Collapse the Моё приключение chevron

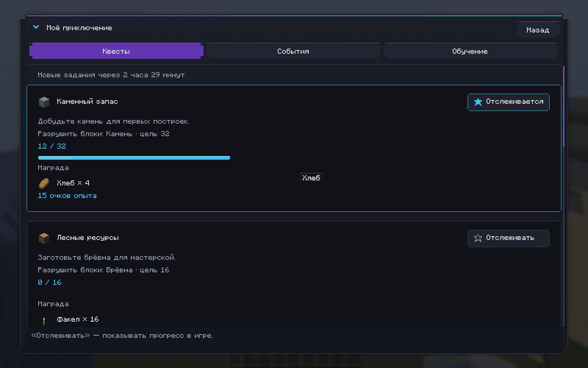click(x=36, y=27)
